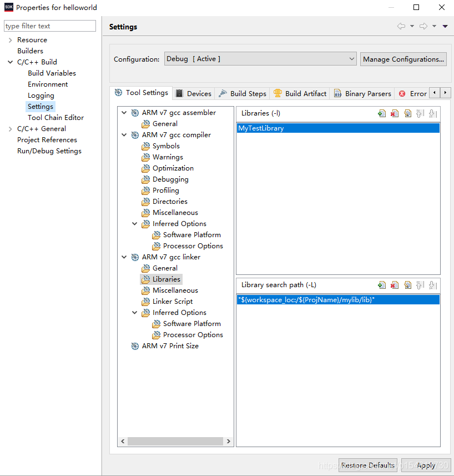Select Builders in the left pane
This screenshot has height=476, width=454.
click(31, 51)
